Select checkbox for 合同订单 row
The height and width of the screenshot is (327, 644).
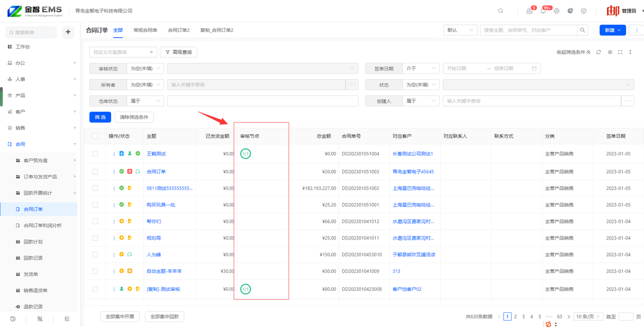(95, 172)
